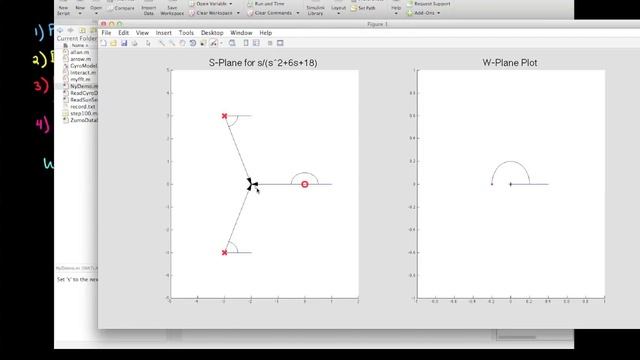Select the myfft.m file
The height and width of the screenshot is (360, 640).
[x=80, y=79]
